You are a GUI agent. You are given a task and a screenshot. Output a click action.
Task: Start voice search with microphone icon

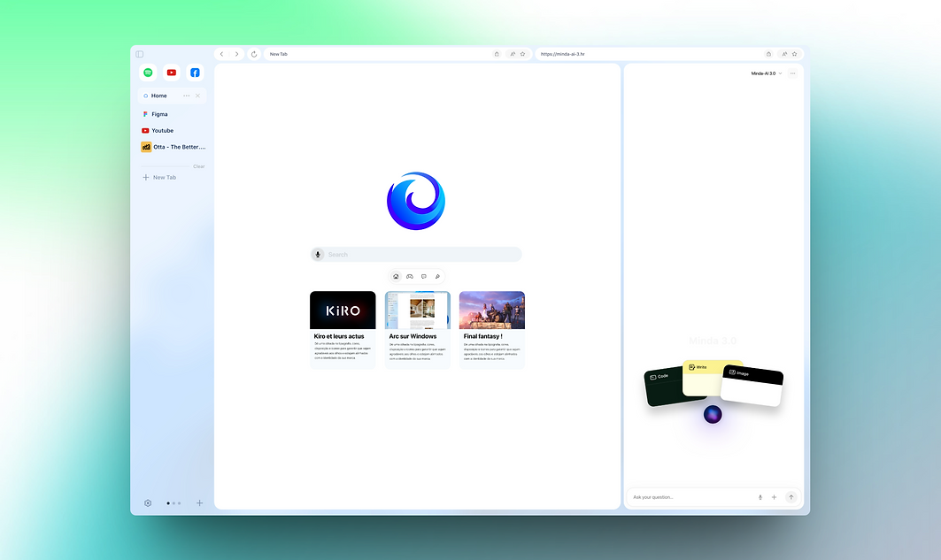tap(318, 254)
